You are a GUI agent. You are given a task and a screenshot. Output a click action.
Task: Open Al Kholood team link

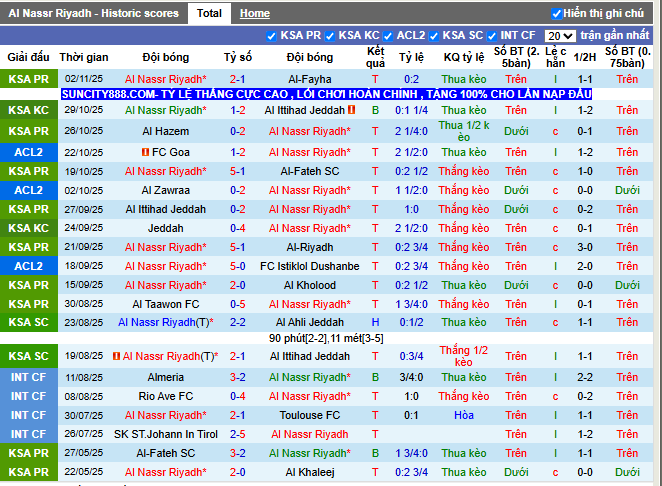point(309,285)
